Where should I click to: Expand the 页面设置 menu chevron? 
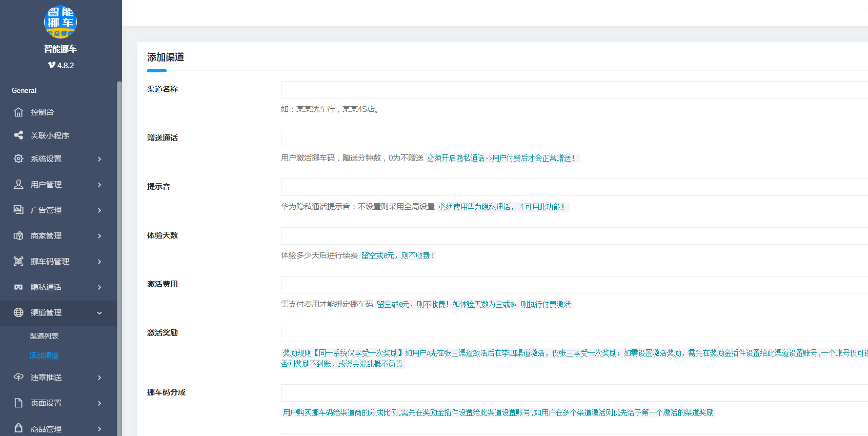click(x=99, y=403)
